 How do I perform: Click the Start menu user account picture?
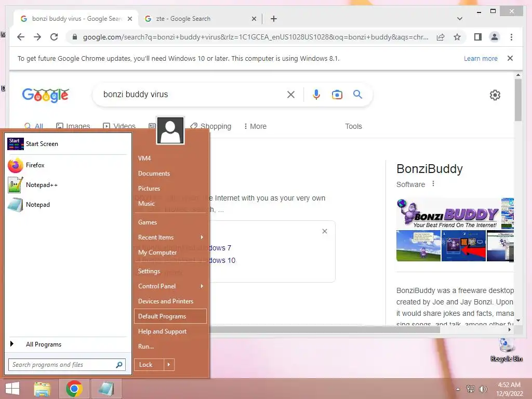pyautogui.click(x=170, y=130)
